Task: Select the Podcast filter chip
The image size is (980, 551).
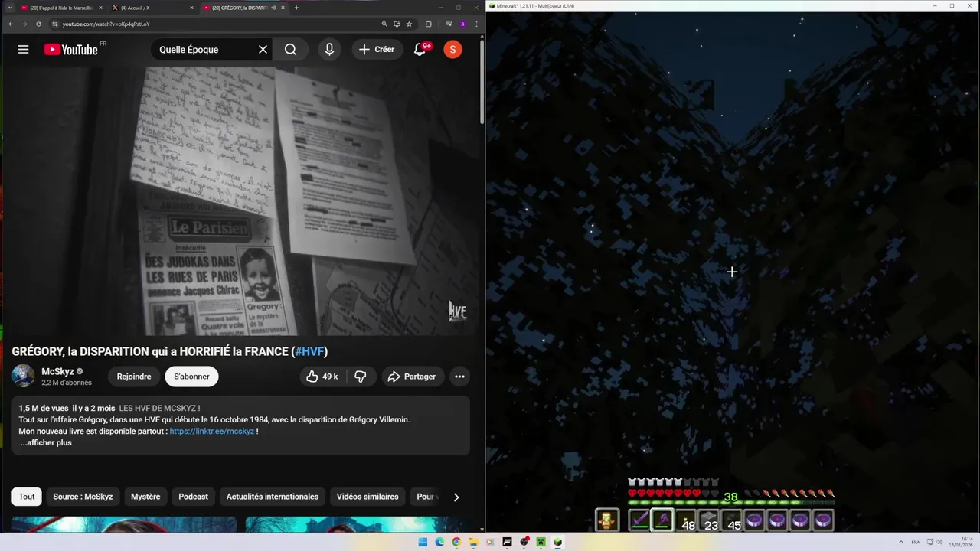Action: tap(193, 497)
